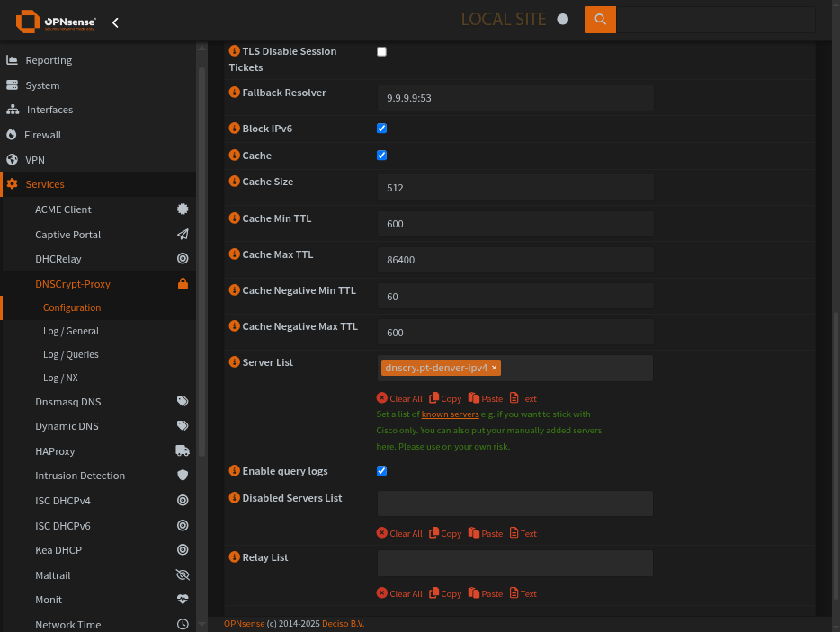The height and width of the screenshot is (632, 840).
Task: Uncheck the Cache checkbox
Action: pyautogui.click(x=381, y=156)
